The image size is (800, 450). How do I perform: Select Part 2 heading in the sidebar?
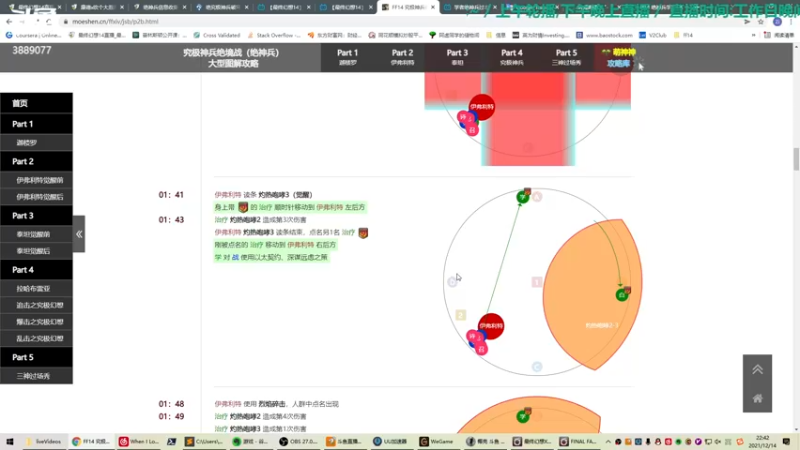click(x=36, y=161)
